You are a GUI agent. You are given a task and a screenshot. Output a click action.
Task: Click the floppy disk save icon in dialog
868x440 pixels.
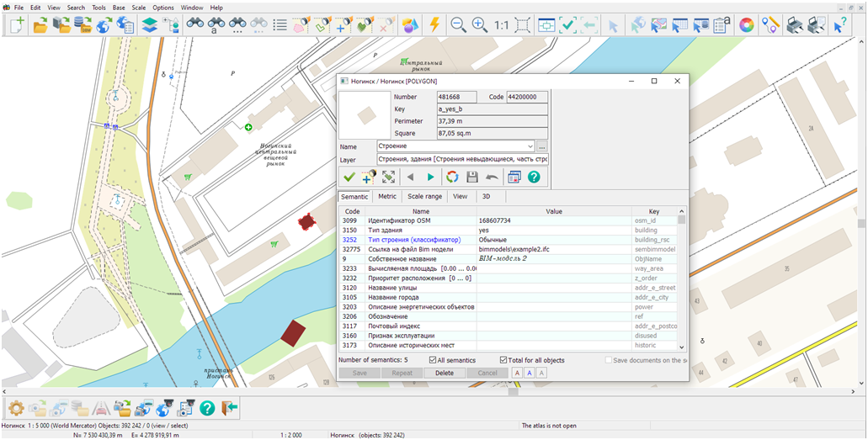[472, 177]
